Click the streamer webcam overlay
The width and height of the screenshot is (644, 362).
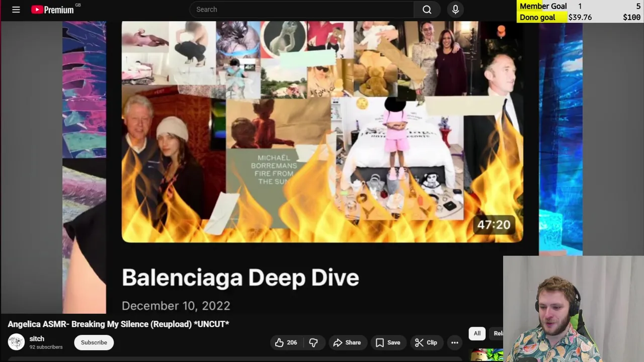coord(574,309)
